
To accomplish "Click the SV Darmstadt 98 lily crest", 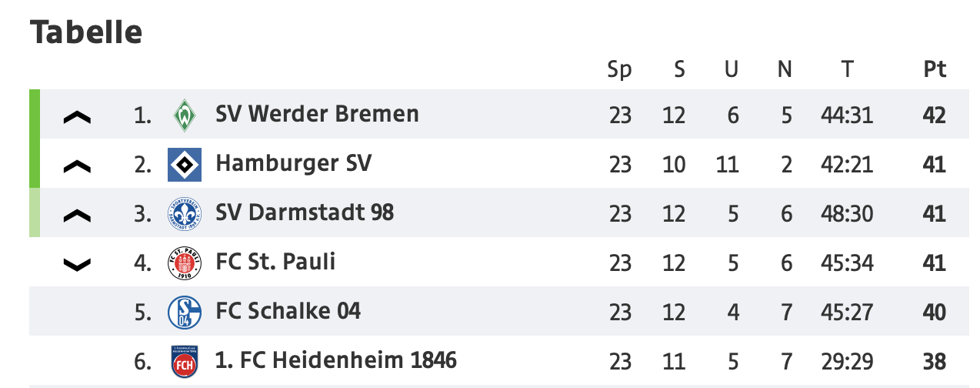I will [x=185, y=214].
